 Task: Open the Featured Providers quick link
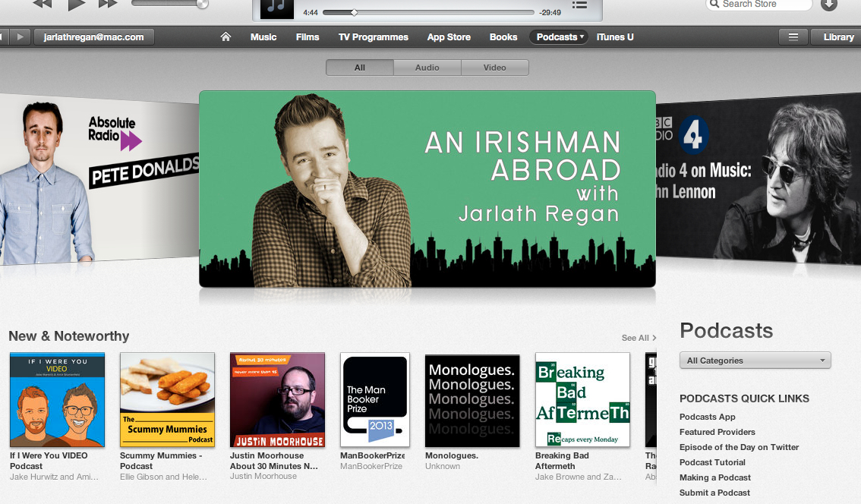pyautogui.click(x=717, y=432)
